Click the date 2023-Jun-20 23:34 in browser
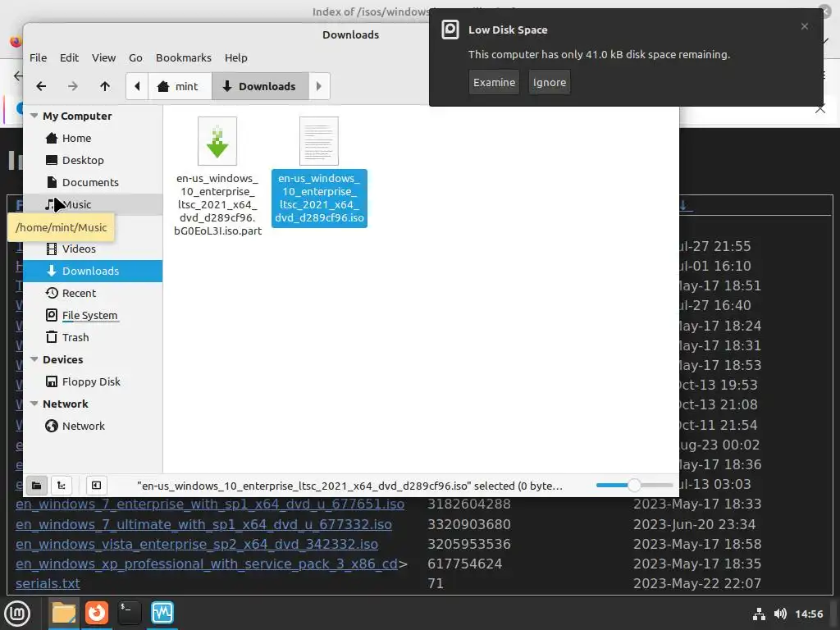 694,524
